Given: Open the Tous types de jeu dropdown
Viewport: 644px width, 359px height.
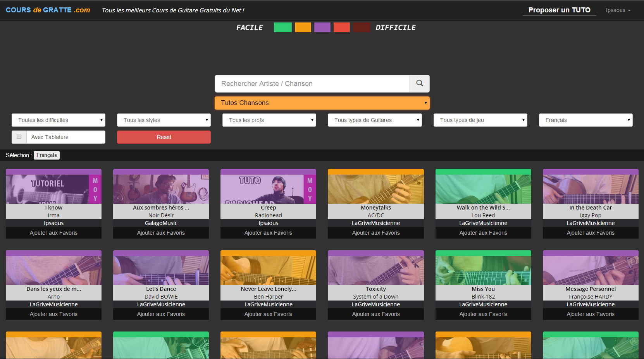Looking at the screenshot, I should click(x=480, y=120).
